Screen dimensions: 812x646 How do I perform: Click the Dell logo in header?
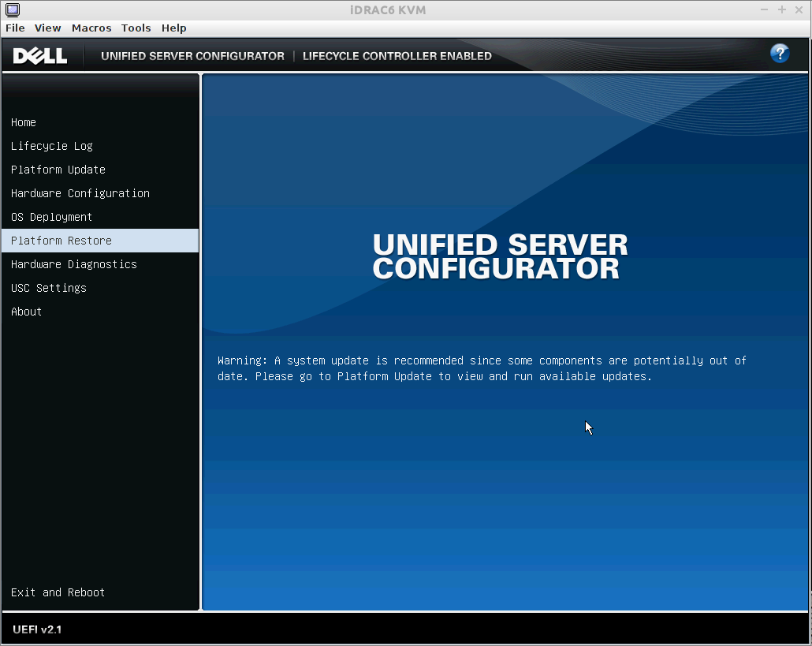tap(40, 56)
